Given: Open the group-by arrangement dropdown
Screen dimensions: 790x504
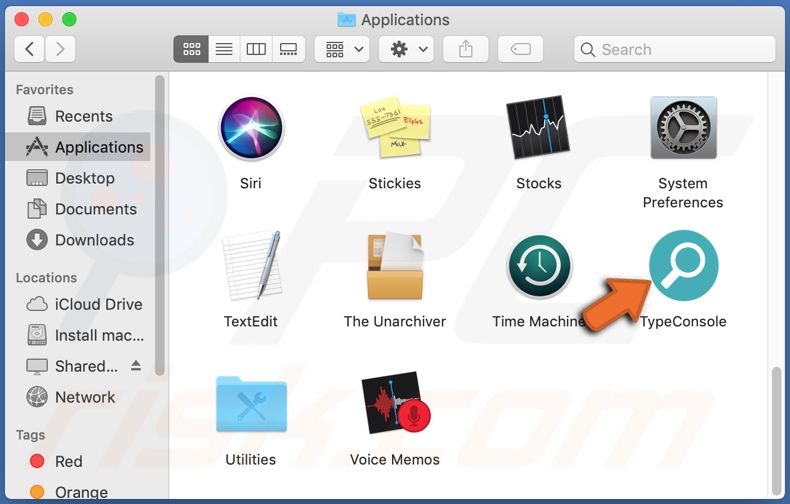Looking at the screenshot, I should pos(343,49).
